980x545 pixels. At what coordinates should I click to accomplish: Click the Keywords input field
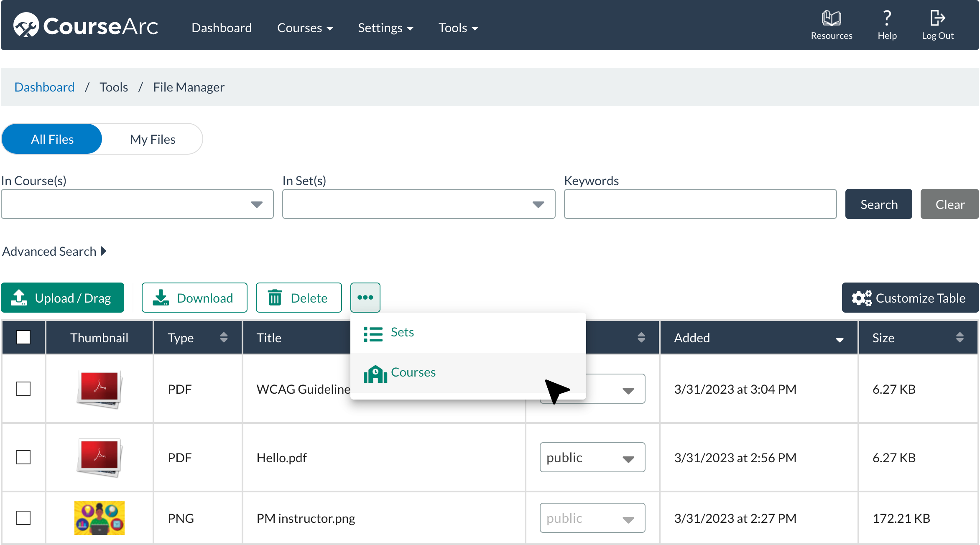[x=700, y=204]
